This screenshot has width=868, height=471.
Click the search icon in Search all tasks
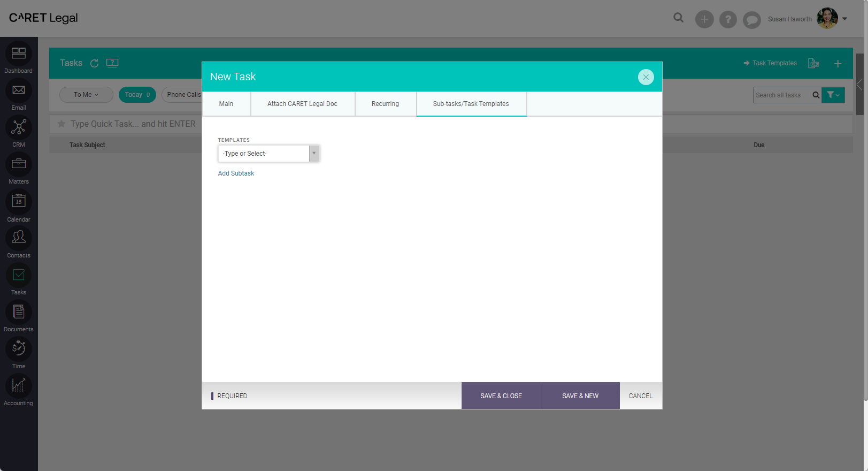816,95
